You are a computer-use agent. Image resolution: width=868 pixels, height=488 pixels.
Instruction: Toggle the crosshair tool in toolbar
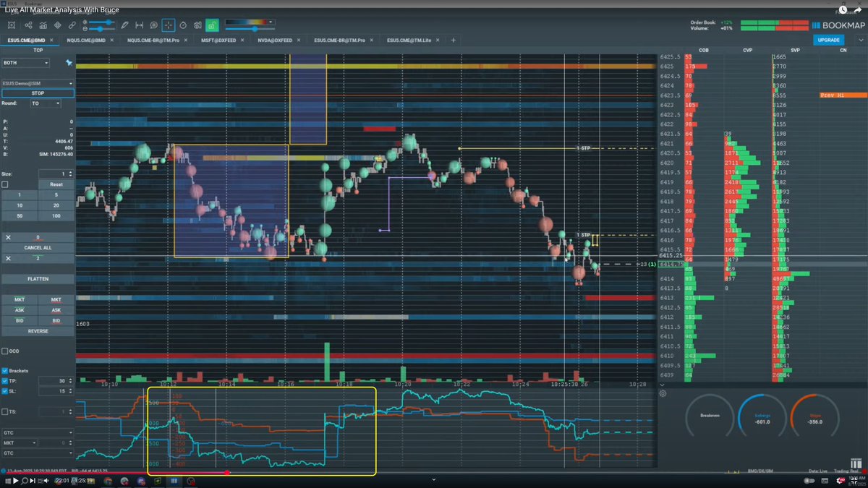point(169,25)
